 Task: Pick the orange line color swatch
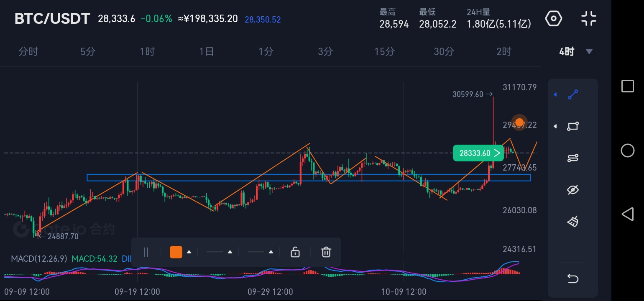176,252
